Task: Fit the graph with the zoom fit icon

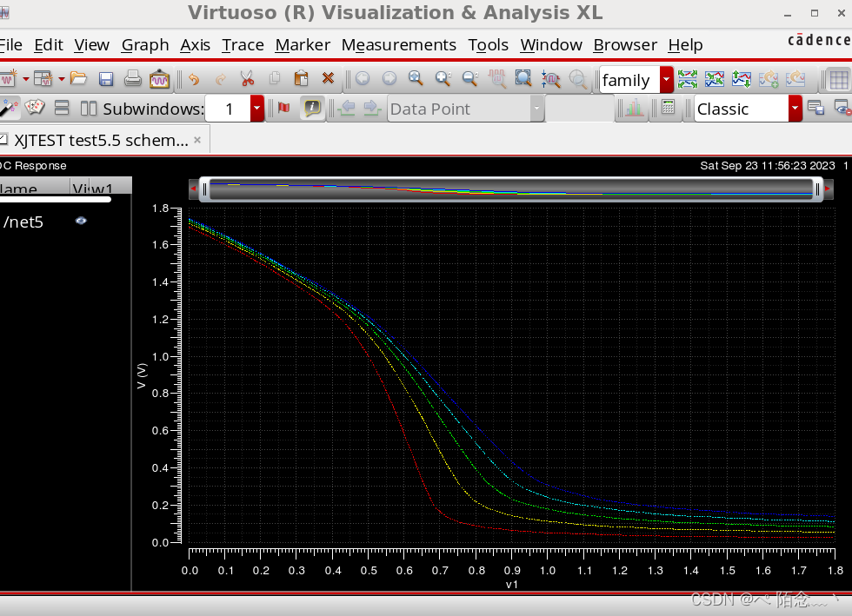Action: [x=523, y=79]
